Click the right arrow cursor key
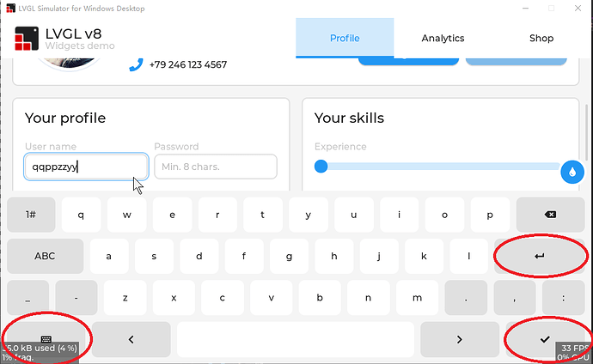 point(460,339)
